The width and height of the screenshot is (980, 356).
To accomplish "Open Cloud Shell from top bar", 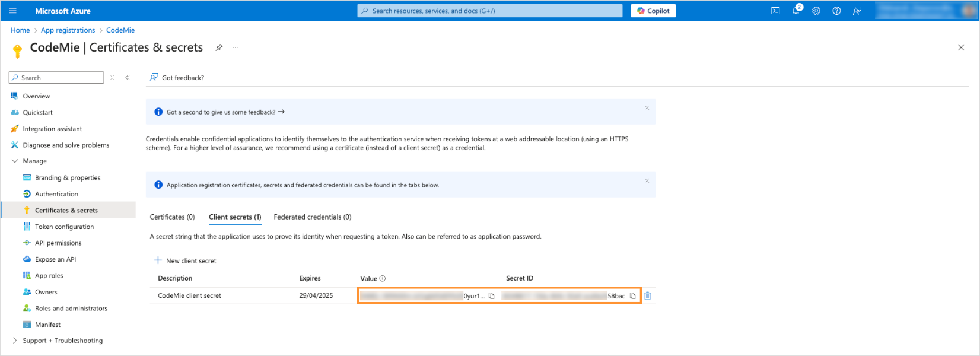I will point(775,11).
